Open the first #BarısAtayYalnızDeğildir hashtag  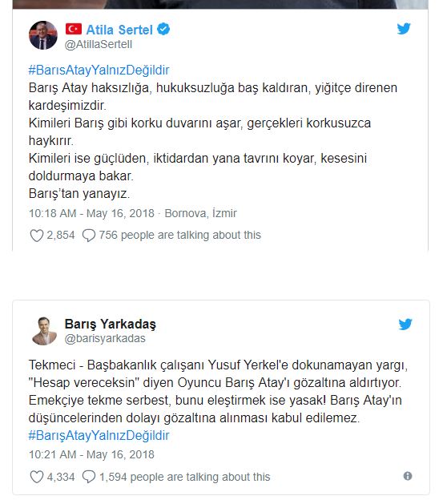point(99,70)
